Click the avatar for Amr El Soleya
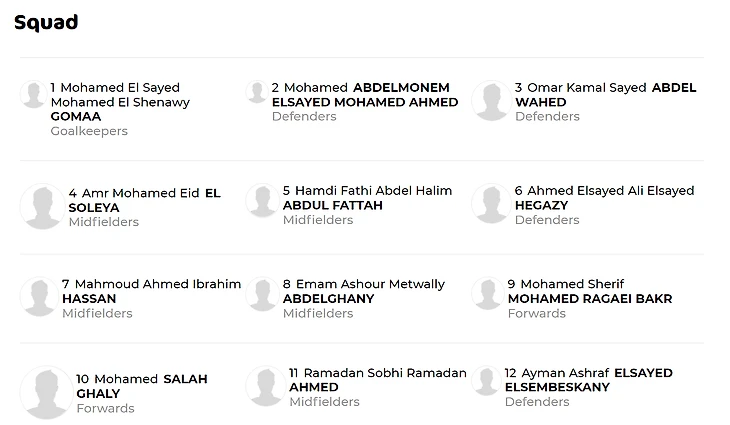 click(42, 206)
